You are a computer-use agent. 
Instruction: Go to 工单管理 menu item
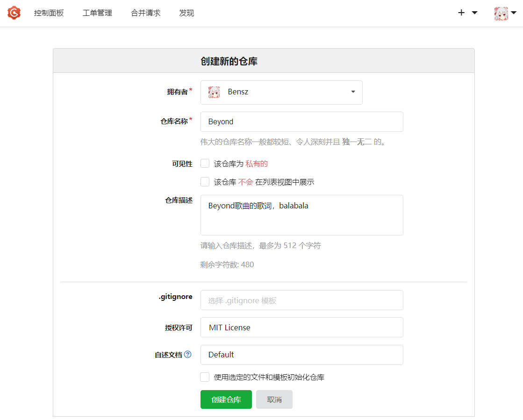97,13
